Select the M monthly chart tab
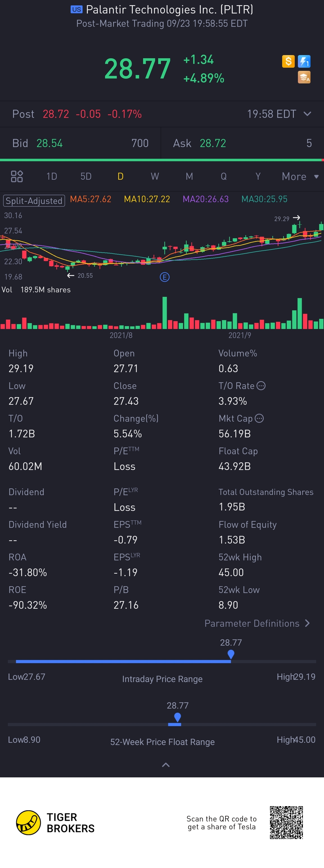Viewport: 324px width, 868px height. pos(189,176)
